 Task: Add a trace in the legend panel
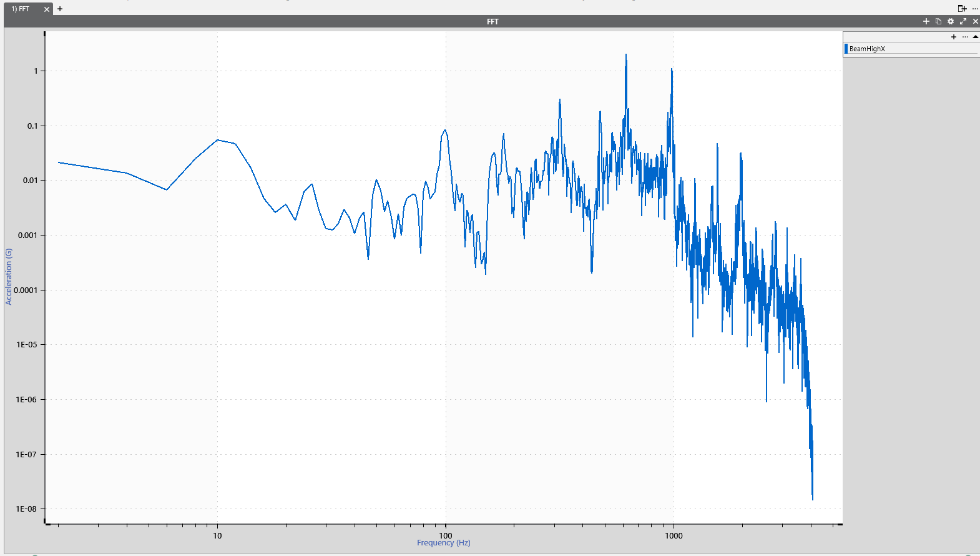point(954,37)
